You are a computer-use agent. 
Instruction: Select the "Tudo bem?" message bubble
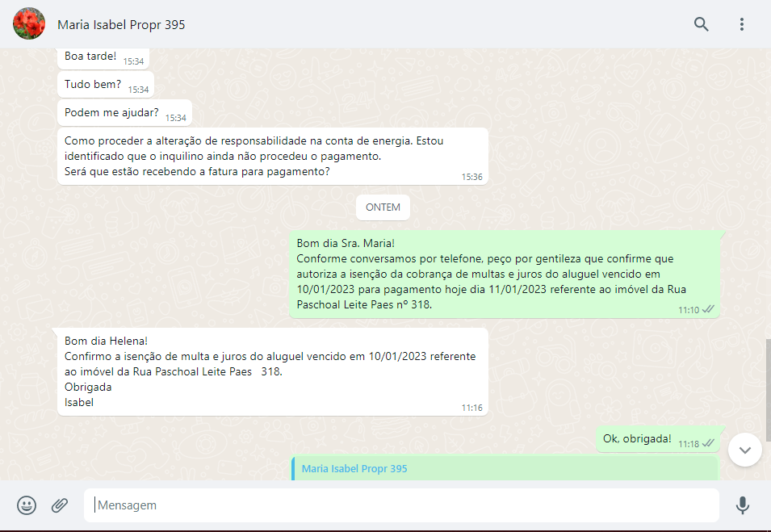click(x=93, y=84)
